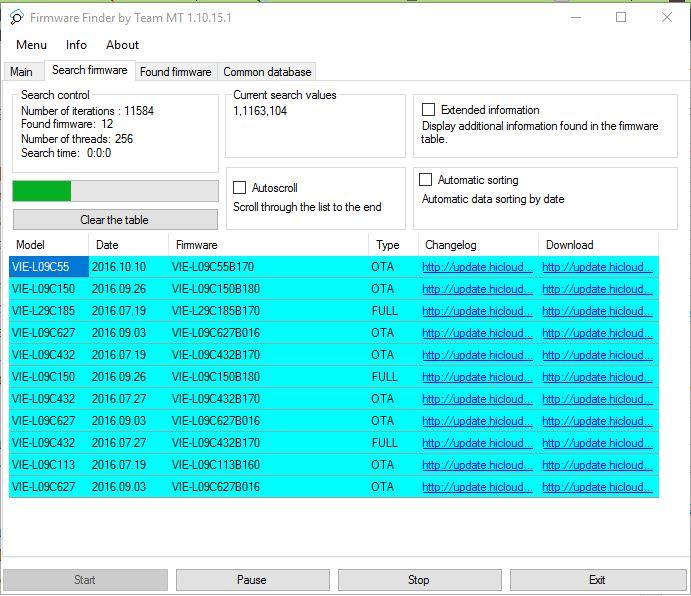Image resolution: width=691 pixels, height=596 pixels.
Task: Sort by the Date column header
Action: pos(128,245)
